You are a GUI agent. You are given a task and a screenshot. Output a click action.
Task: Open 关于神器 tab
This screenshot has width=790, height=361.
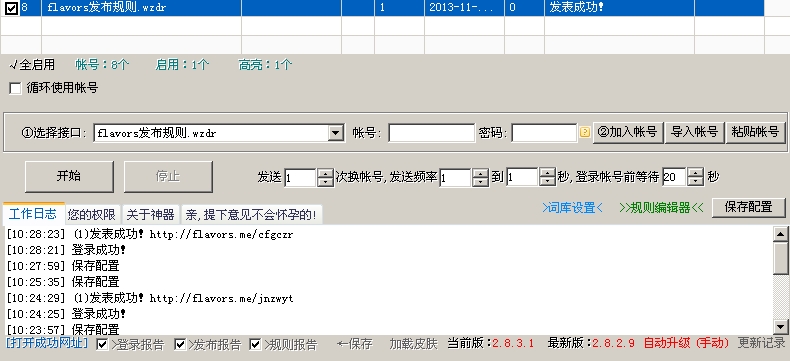(x=150, y=215)
